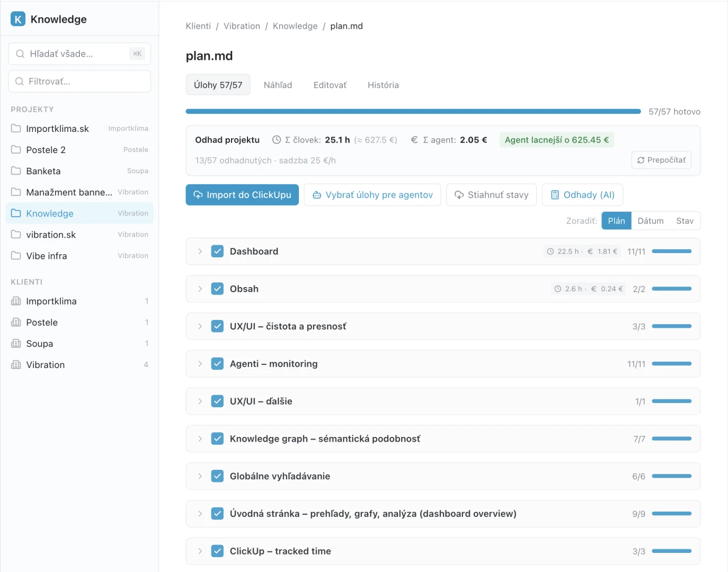Image resolution: width=728 pixels, height=572 pixels.
Task: Expand the Agenti – monitoring chevron
Action: 200,364
